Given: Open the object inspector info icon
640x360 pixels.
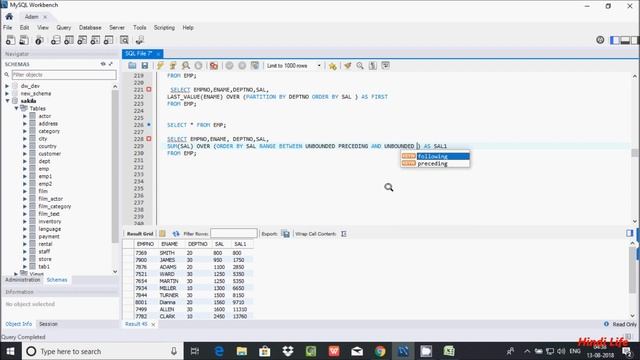Looking at the screenshot, I should coord(39,40).
